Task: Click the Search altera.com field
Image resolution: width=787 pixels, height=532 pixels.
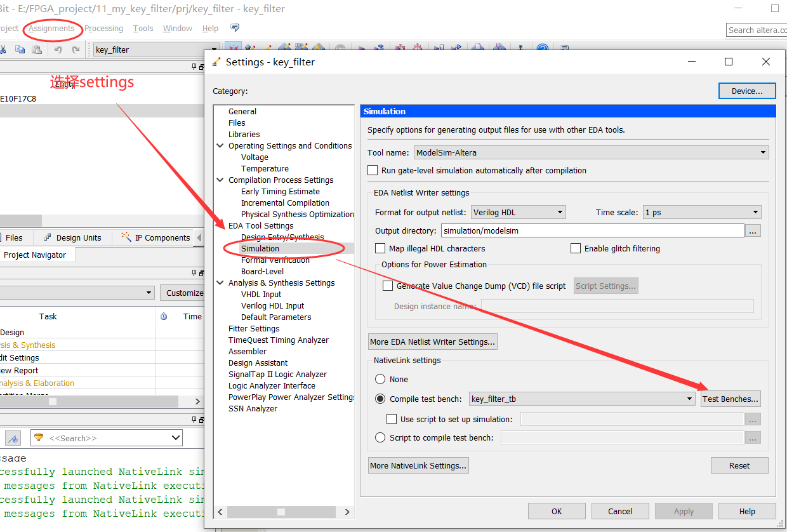Action: [757, 30]
